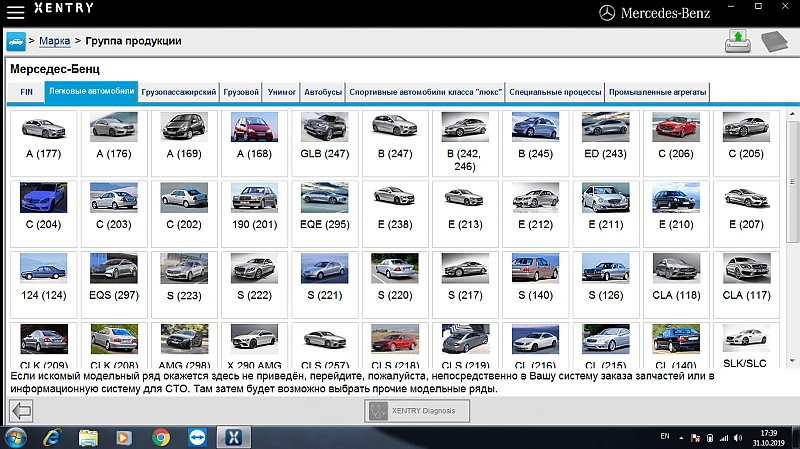Screen dimensions: 800x449
Task: Pick the E (213) model
Action: (x=465, y=214)
